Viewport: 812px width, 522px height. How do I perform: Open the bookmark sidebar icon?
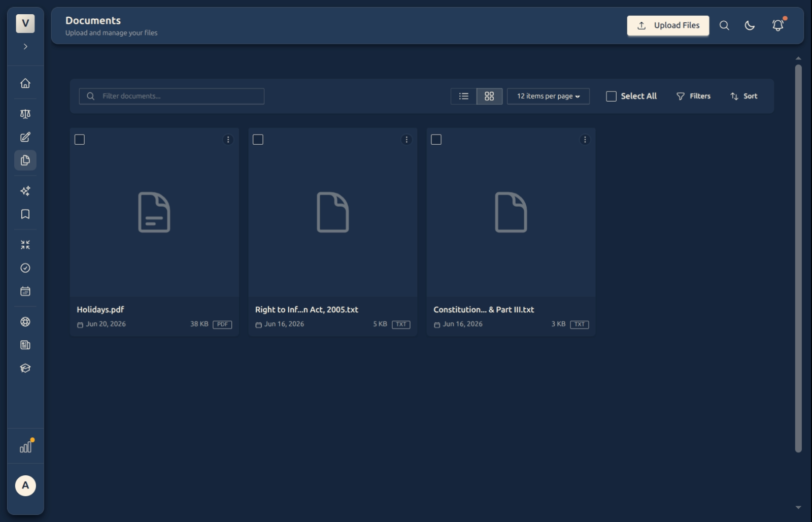[x=25, y=214]
